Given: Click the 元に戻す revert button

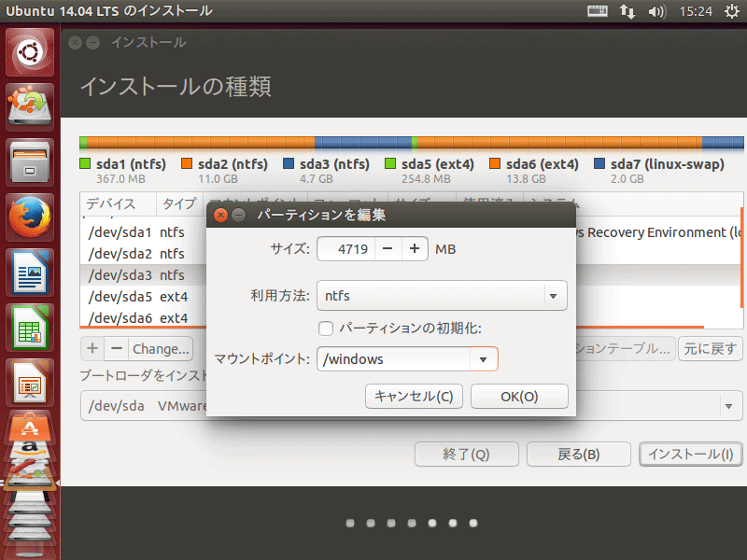Looking at the screenshot, I should [x=711, y=348].
